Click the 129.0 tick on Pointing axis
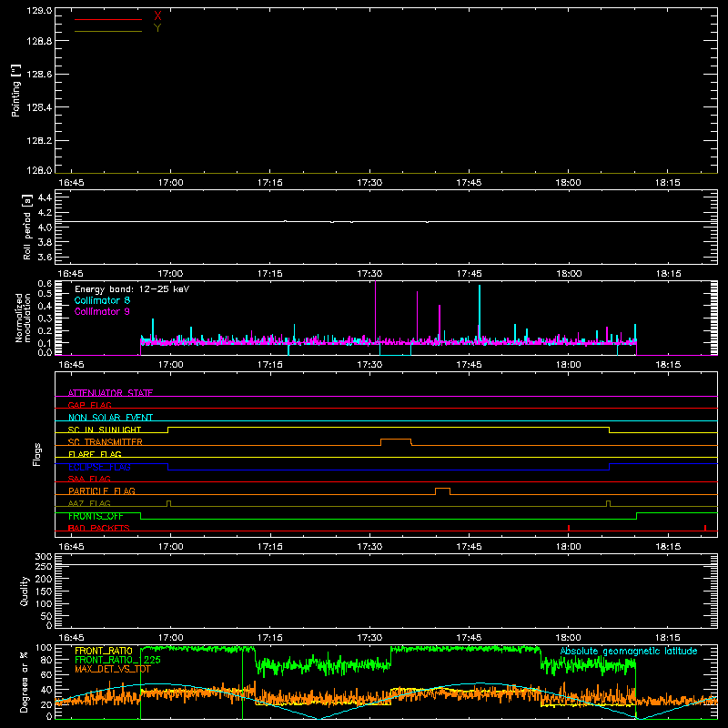Image resolution: width=728 pixels, height=728 pixels. [x=39, y=11]
